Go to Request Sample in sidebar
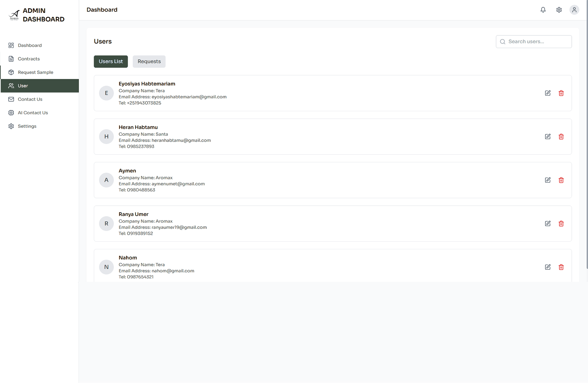 point(35,72)
